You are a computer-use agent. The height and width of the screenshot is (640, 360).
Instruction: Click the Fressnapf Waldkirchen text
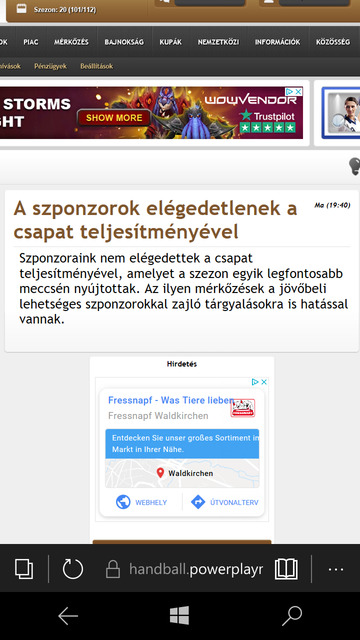pyautogui.click(x=158, y=416)
